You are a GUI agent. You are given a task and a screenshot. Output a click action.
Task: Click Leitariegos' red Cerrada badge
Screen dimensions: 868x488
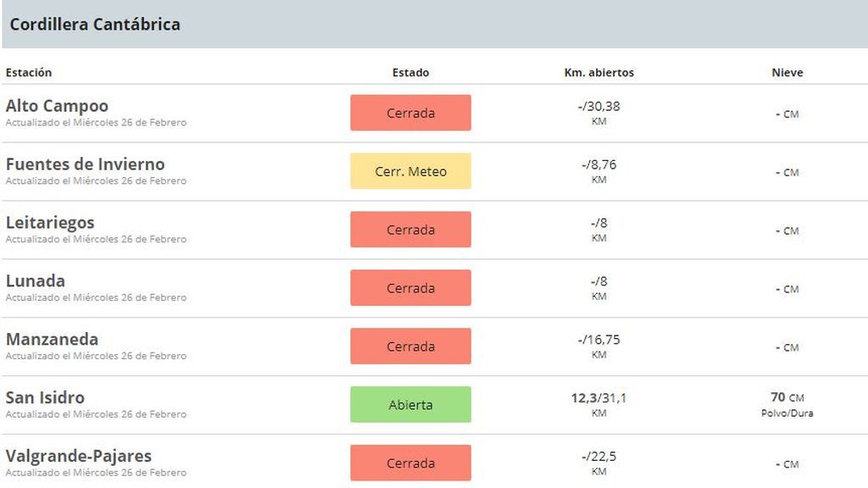411,230
